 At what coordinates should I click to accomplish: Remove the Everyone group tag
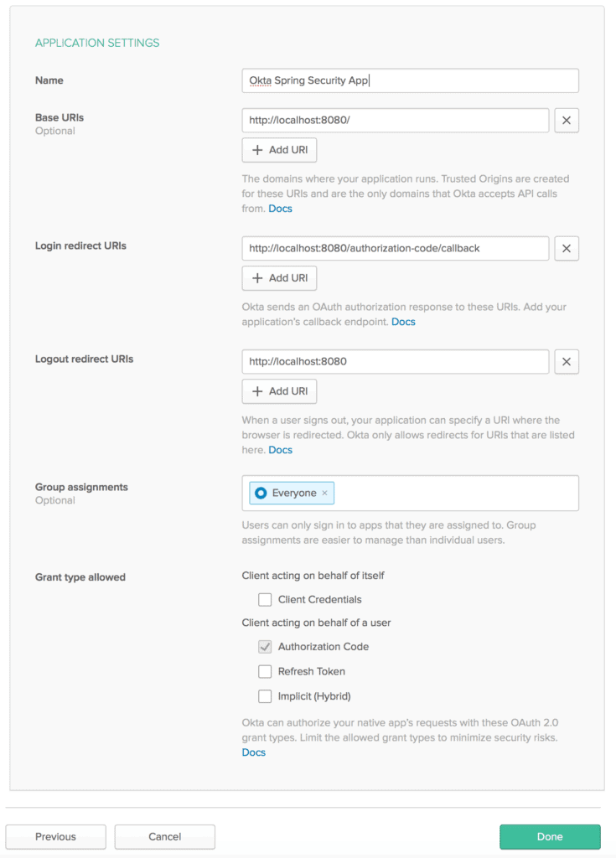(x=325, y=494)
